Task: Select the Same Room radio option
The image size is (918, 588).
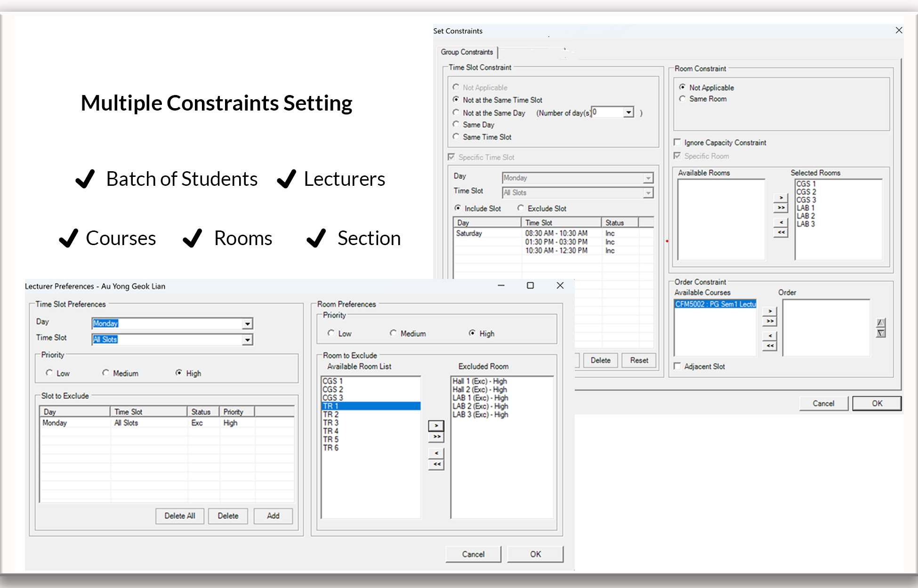Action: point(683,99)
